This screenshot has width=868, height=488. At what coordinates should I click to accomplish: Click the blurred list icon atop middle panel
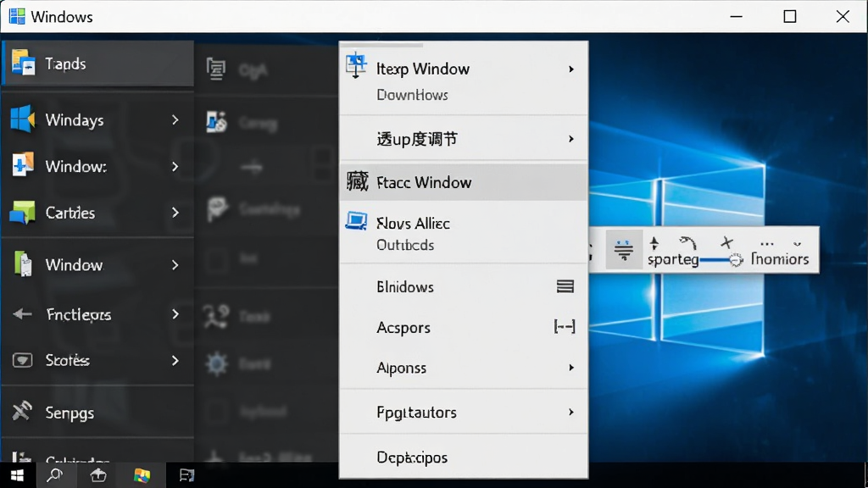pos(216,69)
